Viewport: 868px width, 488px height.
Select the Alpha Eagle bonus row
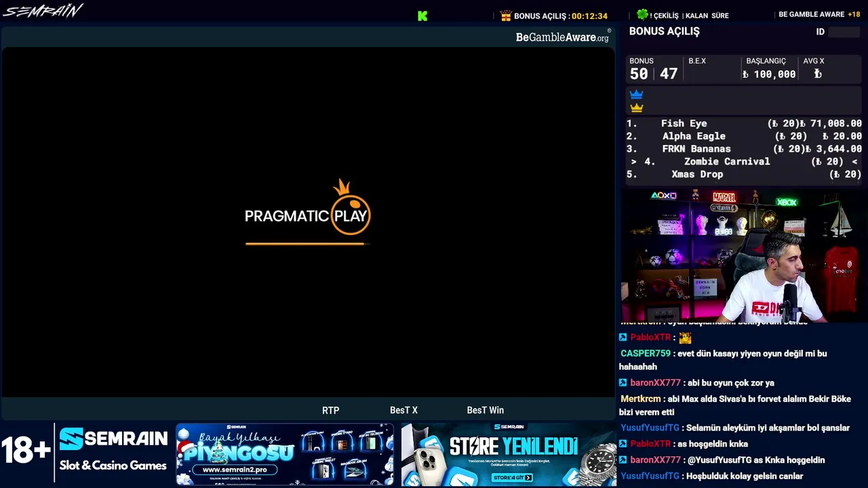(744, 136)
